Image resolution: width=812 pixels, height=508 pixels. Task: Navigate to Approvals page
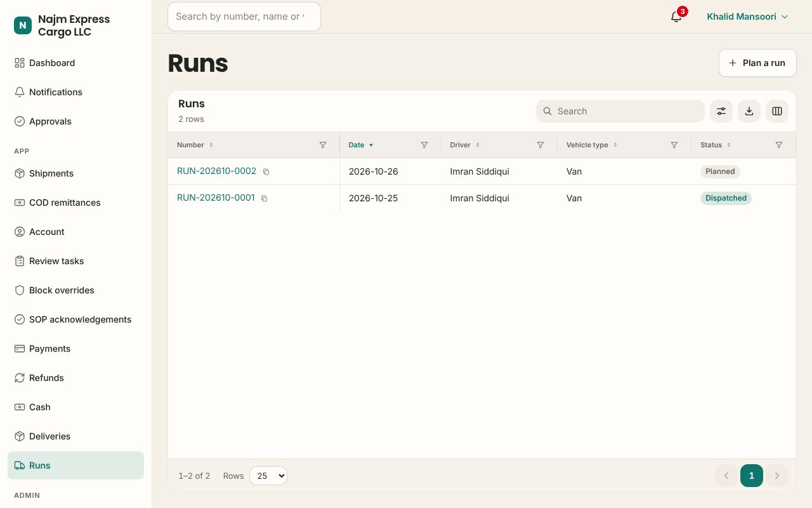point(76,121)
